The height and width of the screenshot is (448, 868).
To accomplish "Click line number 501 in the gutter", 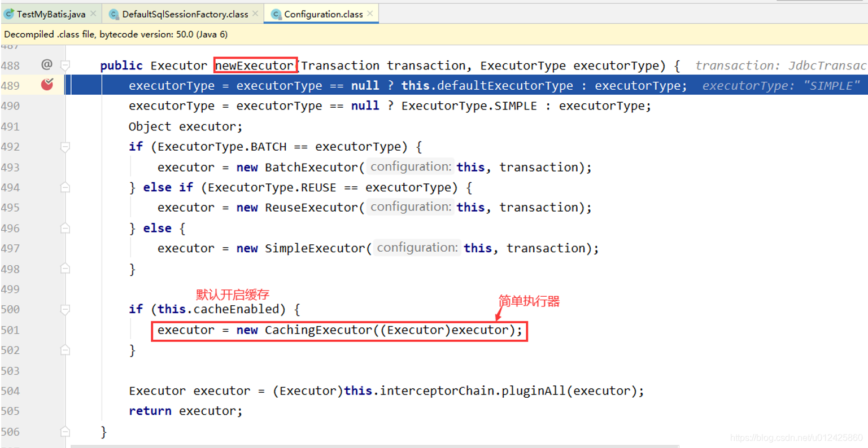I will [x=10, y=330].
